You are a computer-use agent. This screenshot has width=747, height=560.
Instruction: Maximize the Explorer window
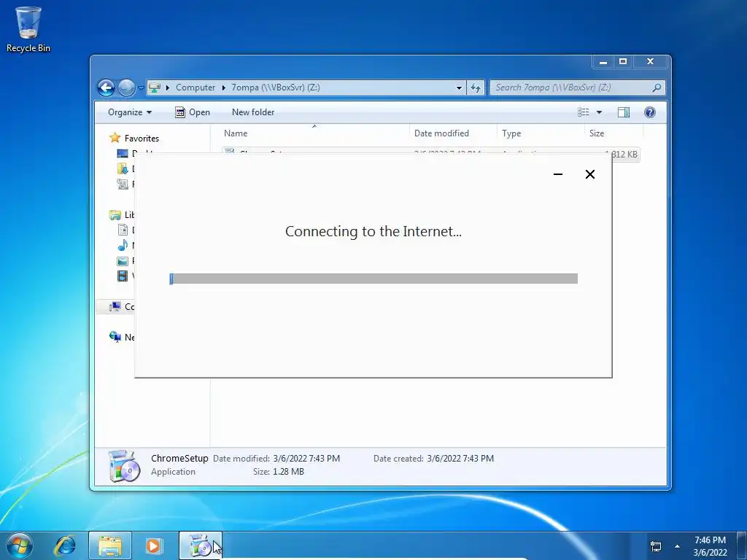(x=623, y=62)
